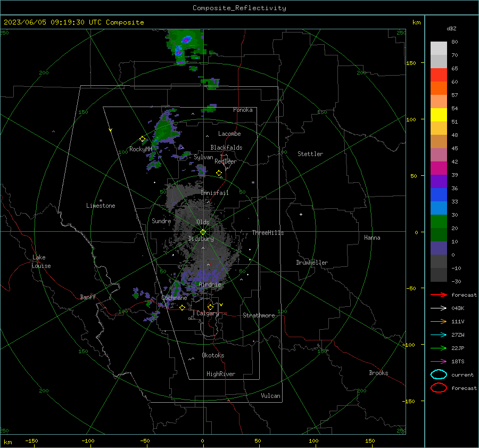The width and height of the screenshot is (479, 448).
Task: Click the RockyMH label
Action: (x=141, y=149)
